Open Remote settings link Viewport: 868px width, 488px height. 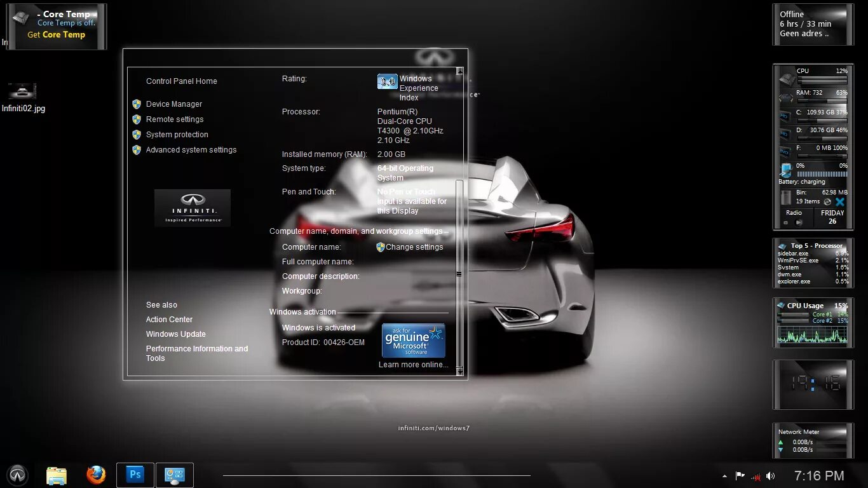tap(175, 119)
